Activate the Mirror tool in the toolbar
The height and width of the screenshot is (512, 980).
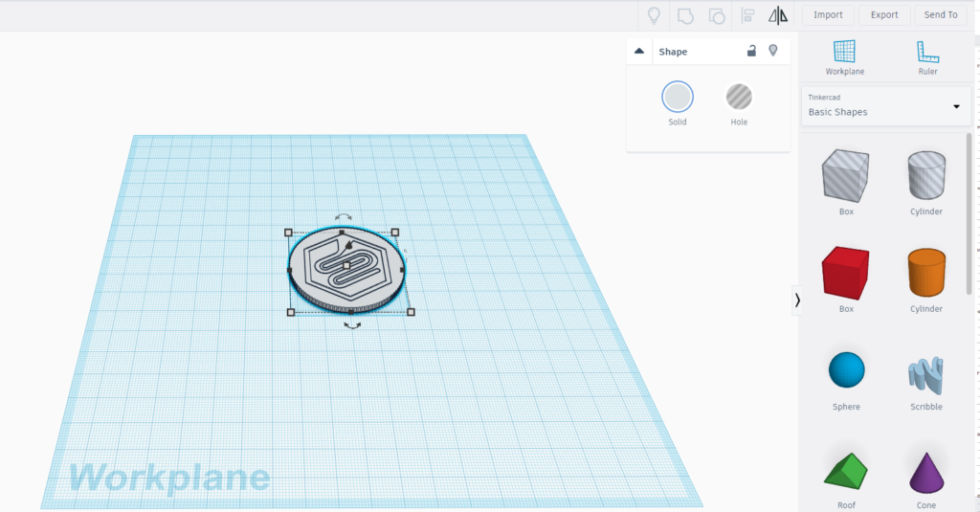click(x=778, y=15)
